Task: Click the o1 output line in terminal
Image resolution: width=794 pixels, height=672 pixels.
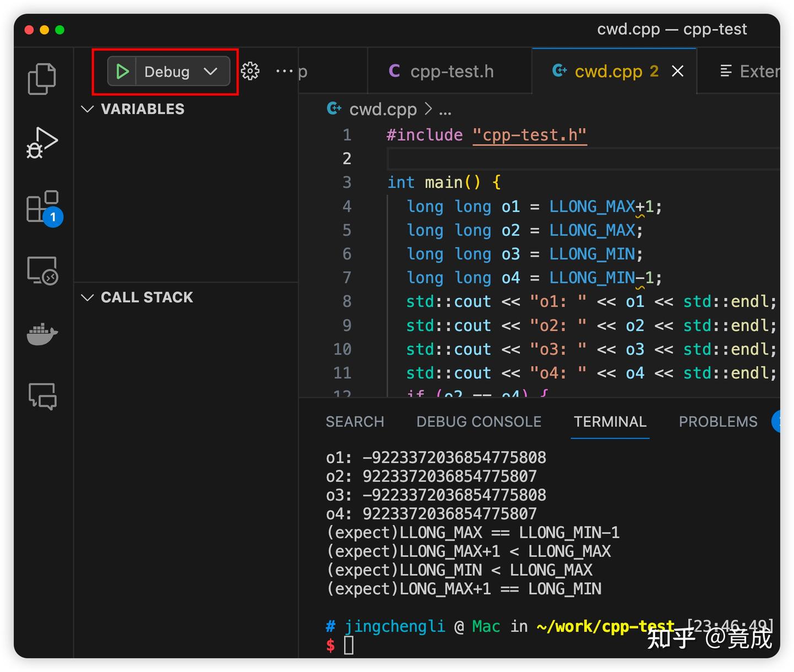Action: point(436,458)
